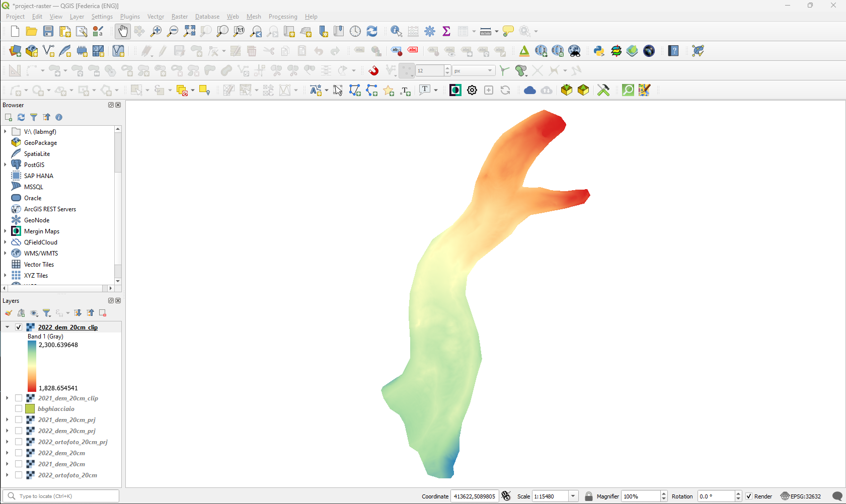846x504 pixels.
Task: Open layer styling panel brush icon
Action: point(9,313)
